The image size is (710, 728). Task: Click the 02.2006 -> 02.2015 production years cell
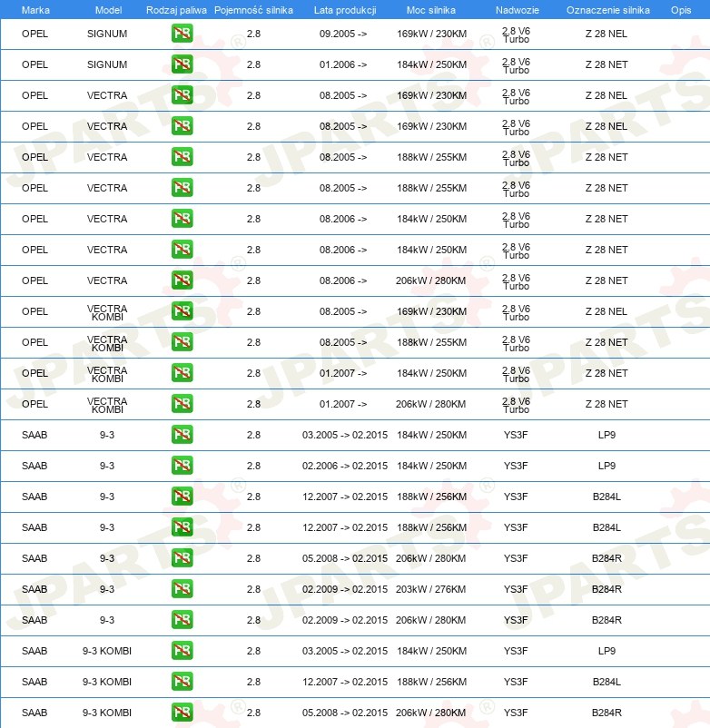pyautogui.click(x=344, y=466)
